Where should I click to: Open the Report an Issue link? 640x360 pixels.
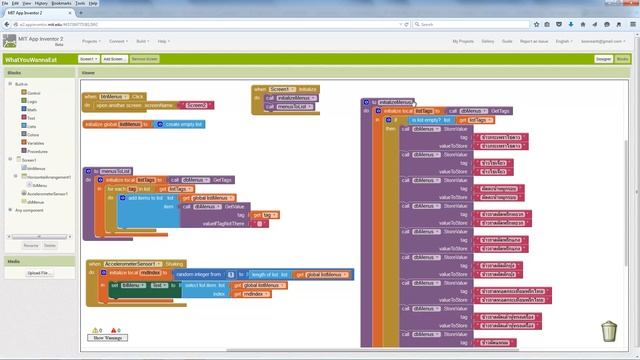pyautogui.click(x=534, y=41)
